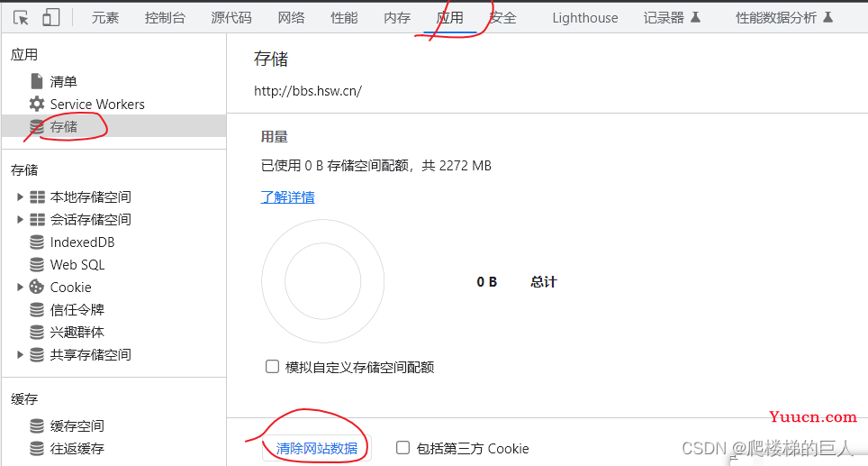Switch to the 网络 tab

pyautogui.click(x=291, y=18)
